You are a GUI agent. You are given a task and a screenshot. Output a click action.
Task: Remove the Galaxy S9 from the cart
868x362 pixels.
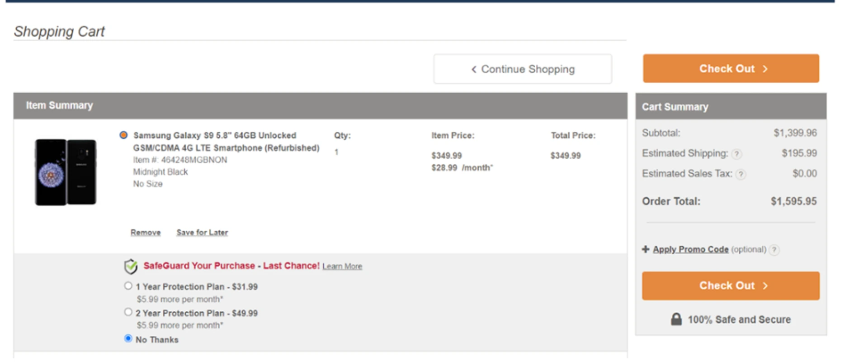[x=146, y=233]
